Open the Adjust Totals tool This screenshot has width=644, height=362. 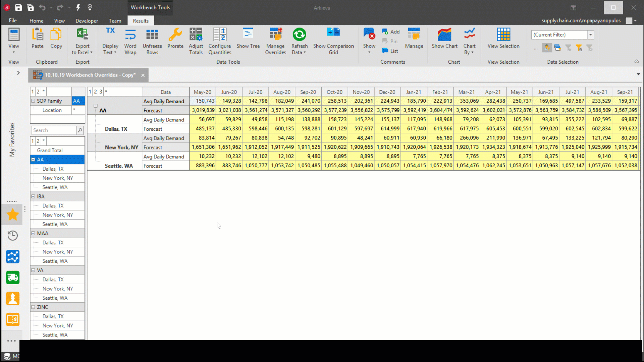tap(196, 41)
